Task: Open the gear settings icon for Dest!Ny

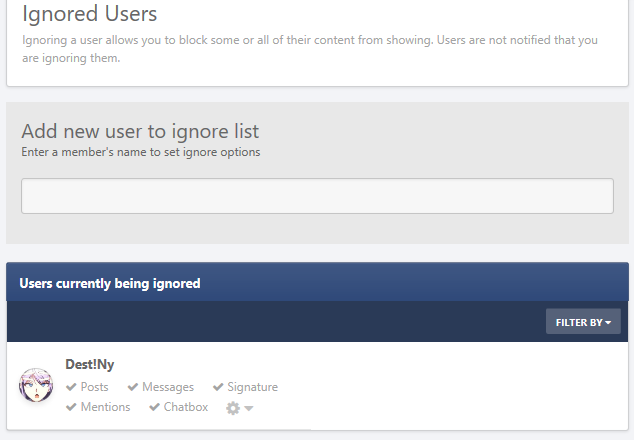Action: (233, 408)
